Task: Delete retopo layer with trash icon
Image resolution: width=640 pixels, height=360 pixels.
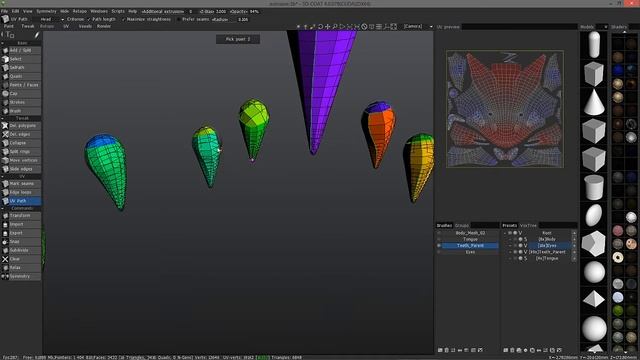Action: 447,350
